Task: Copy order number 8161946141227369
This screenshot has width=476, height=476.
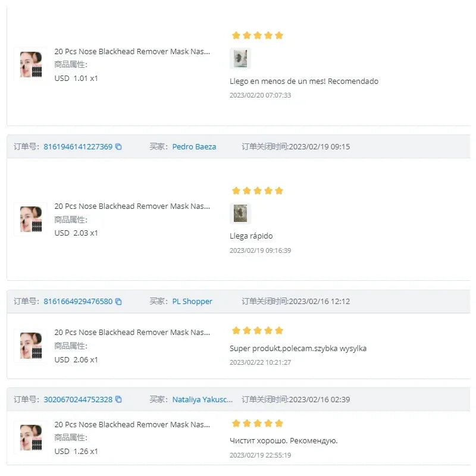Action: (118, 147)
